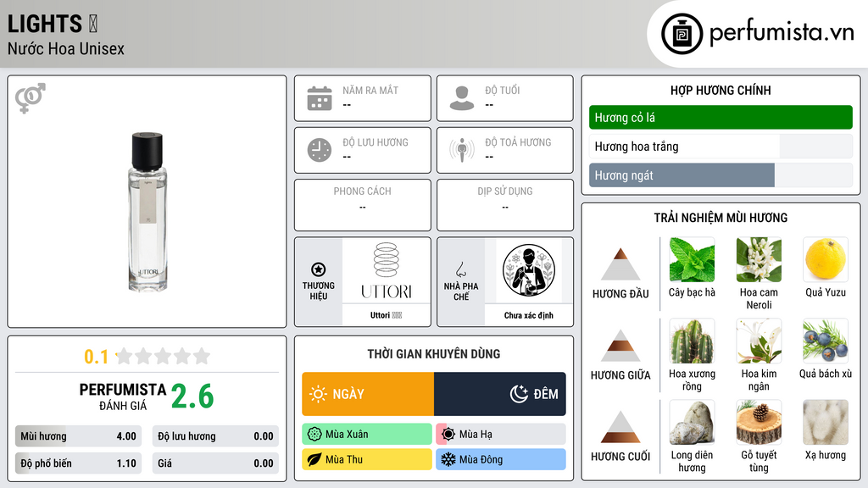Click the Chưa xác định perfumer label
Screen dimensions: 868x488
(x=529, y=315)
